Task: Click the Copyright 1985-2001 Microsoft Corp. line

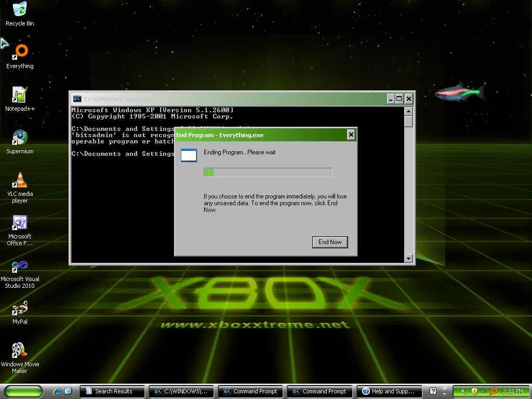Action: 152,116
